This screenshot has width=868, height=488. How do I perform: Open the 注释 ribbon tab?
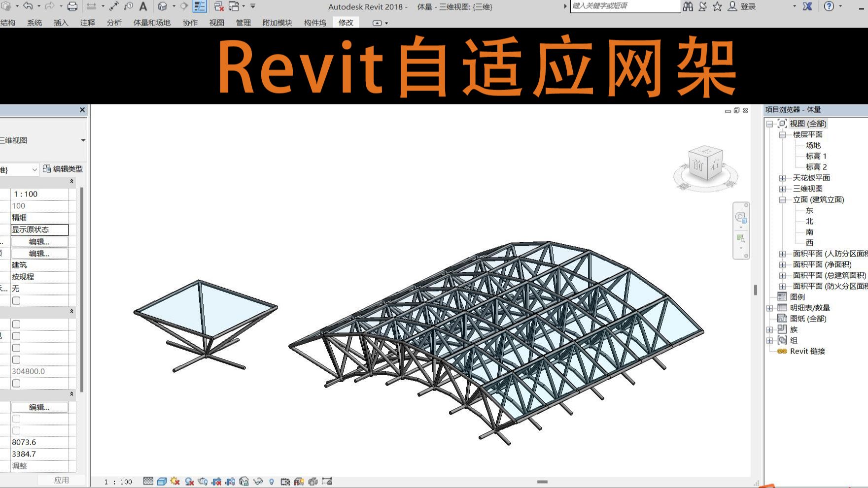[x=88, y=23]
